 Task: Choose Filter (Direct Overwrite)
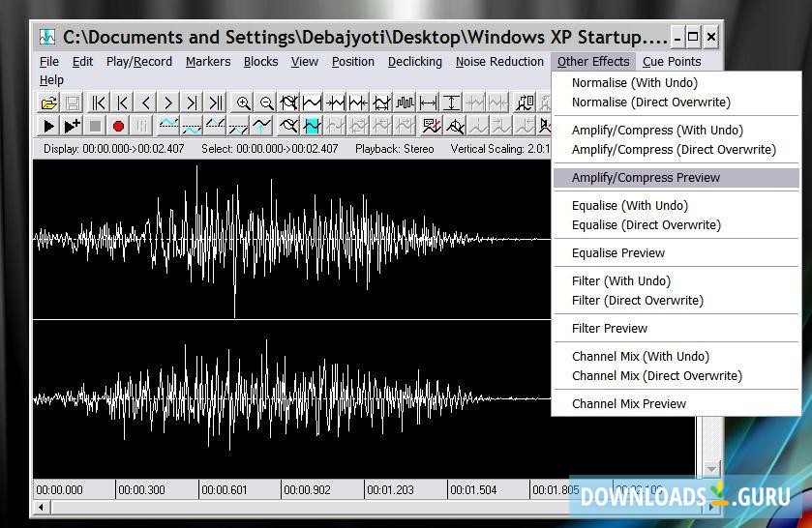[x=676, y=300]
